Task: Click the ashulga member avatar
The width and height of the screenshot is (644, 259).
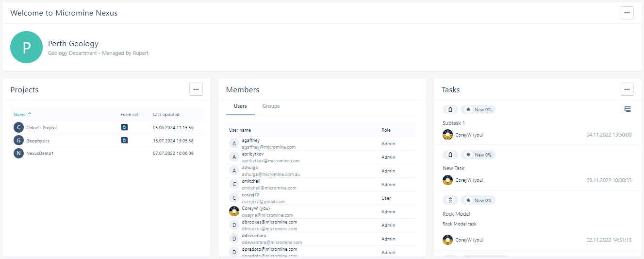Action: [x=234, y=171]
